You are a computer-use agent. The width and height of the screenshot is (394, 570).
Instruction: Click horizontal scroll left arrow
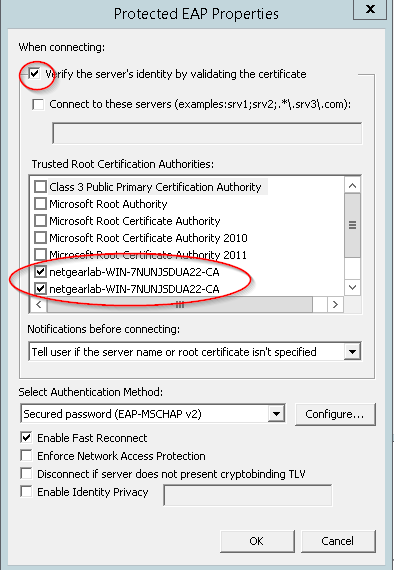[x=39, y=304]
